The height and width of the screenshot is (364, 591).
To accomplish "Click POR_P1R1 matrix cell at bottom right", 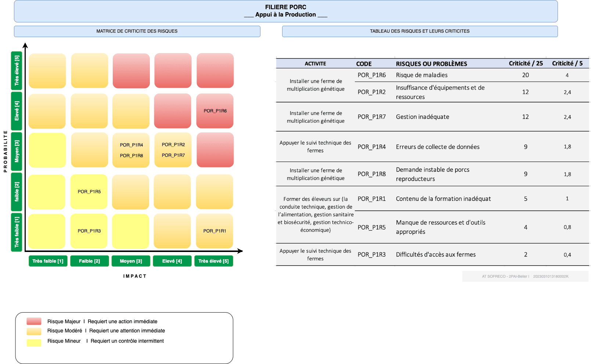I will tap(215, 231).
